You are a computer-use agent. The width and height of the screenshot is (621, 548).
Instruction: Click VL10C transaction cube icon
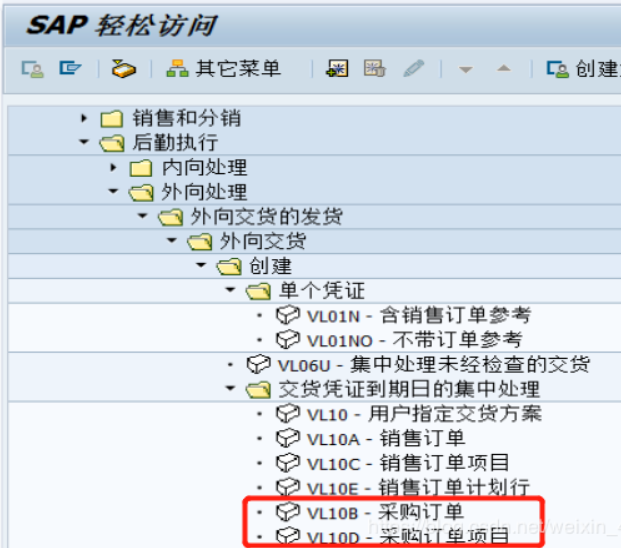(x=288, y=462)
